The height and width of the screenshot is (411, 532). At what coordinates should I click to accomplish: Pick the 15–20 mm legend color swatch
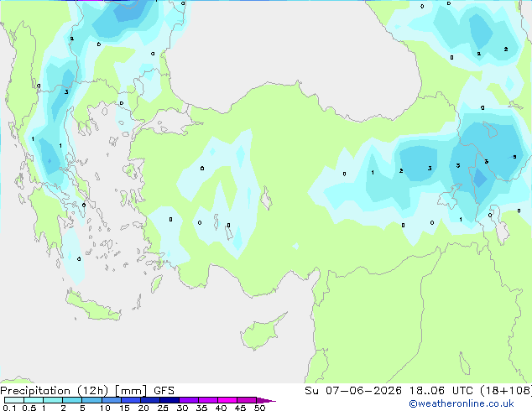pos(131,400)
